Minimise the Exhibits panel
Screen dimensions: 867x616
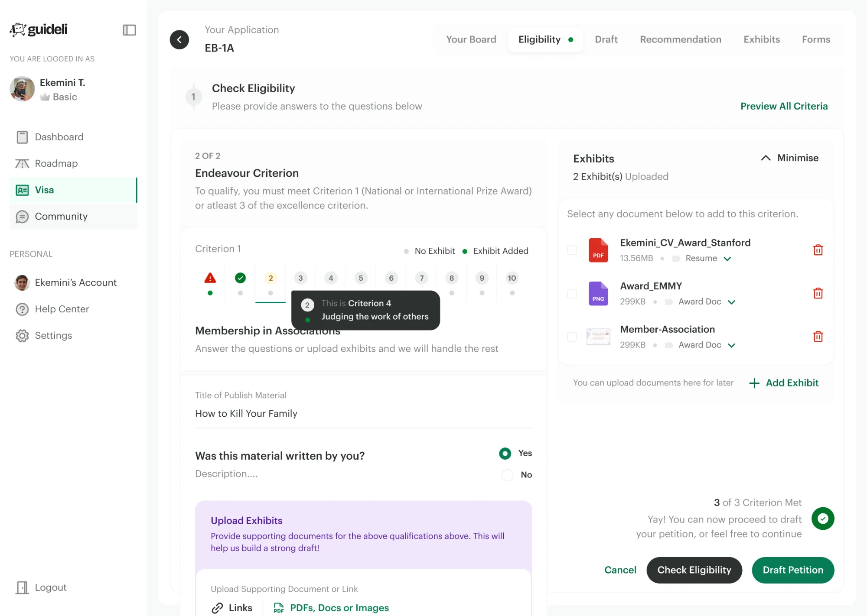coord(790,158)
